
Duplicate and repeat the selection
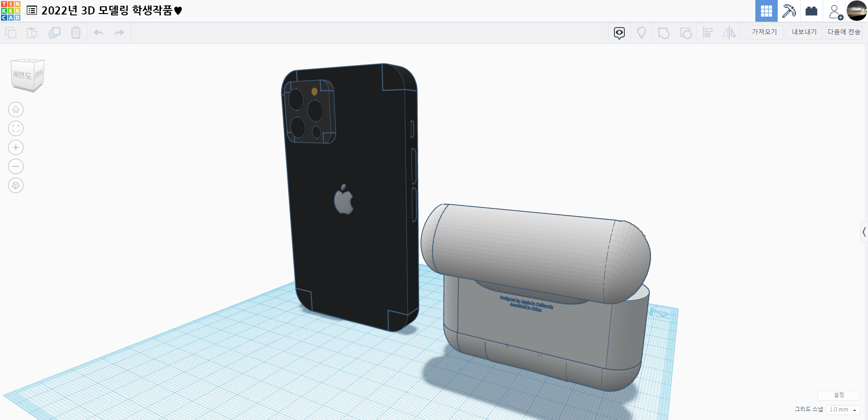click(x=54, y=33)
